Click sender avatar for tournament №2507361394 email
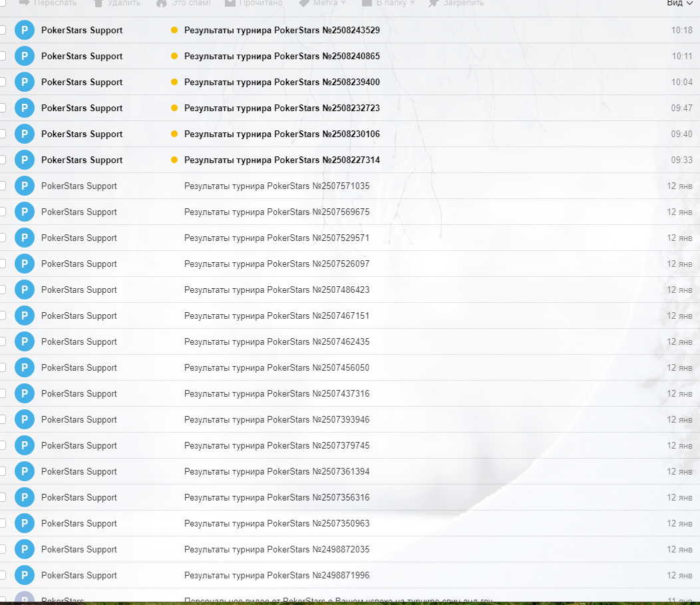The width and height of the screenshot is (700, 605). tap(25, 471)
